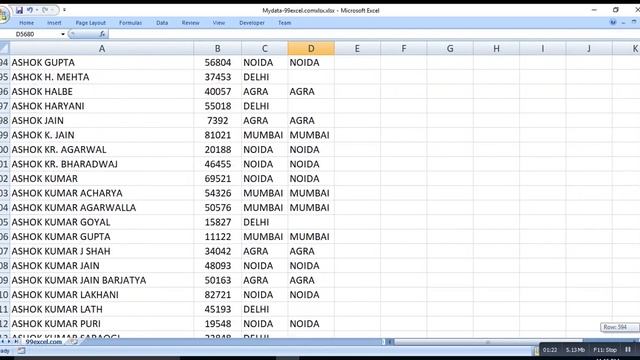
Task: Open the Formulas ribbon tab
Action: point(131,23)
